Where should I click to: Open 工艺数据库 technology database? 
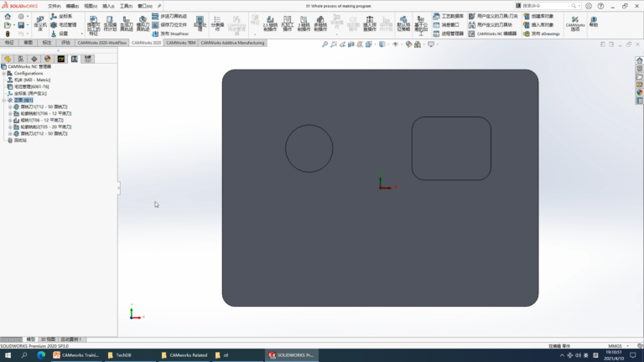pyautogui.click(x=448, y=16)
